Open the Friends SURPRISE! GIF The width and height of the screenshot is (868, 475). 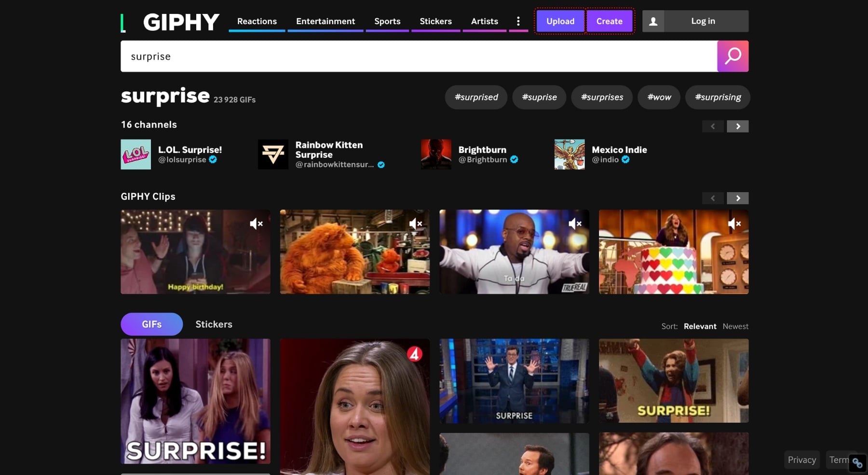pyautogui.click(x=195, y=401)
